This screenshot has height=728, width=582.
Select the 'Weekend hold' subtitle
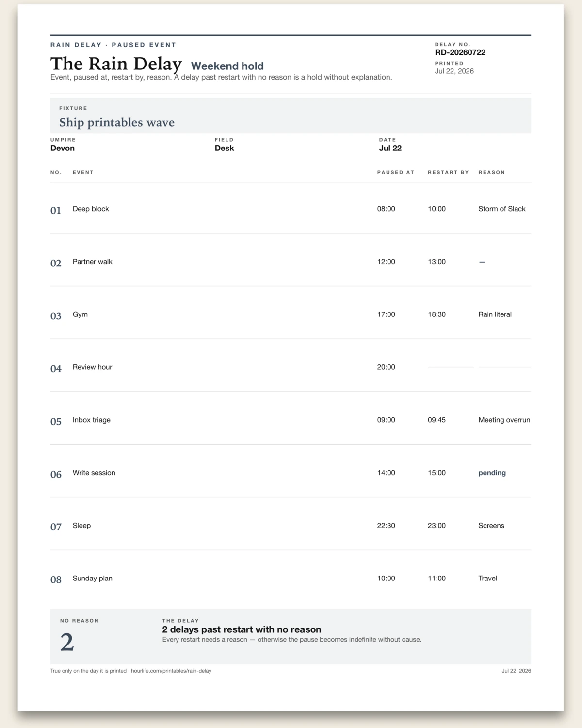227,66
